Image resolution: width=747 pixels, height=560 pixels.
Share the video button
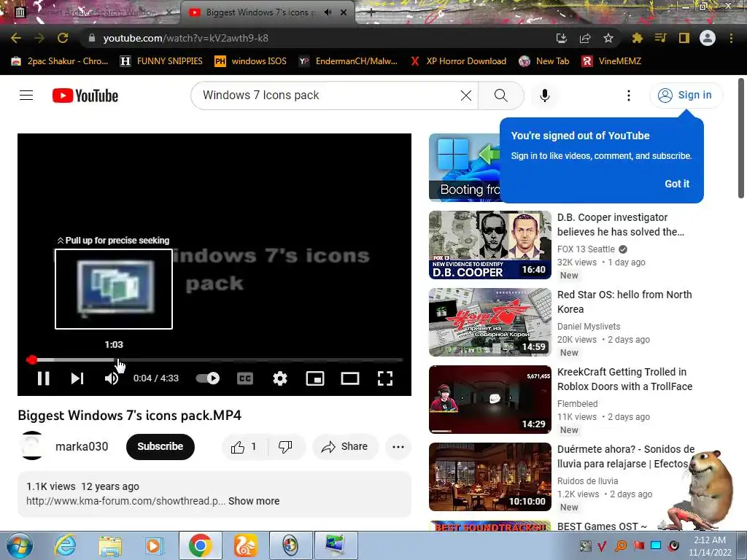point(345,447)
